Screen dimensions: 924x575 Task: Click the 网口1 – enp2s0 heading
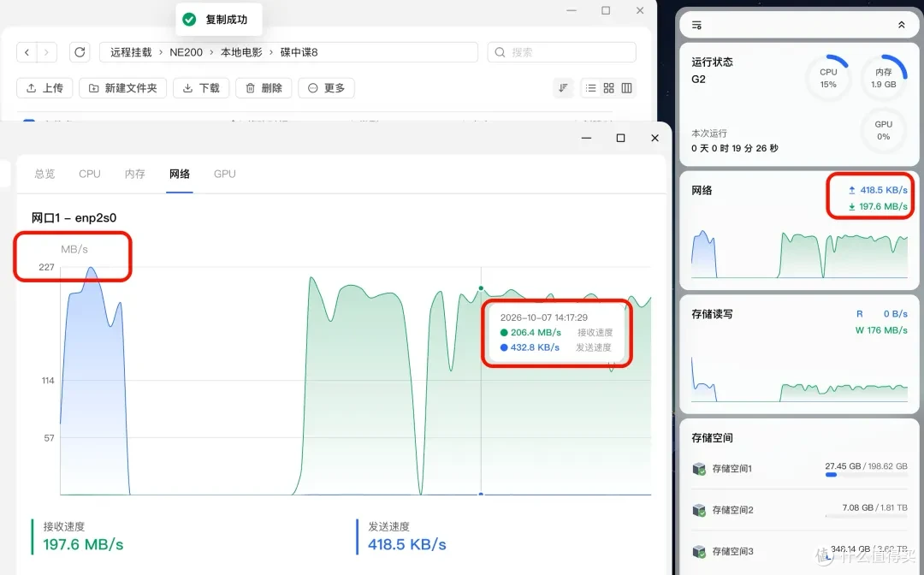coord(74,217)
